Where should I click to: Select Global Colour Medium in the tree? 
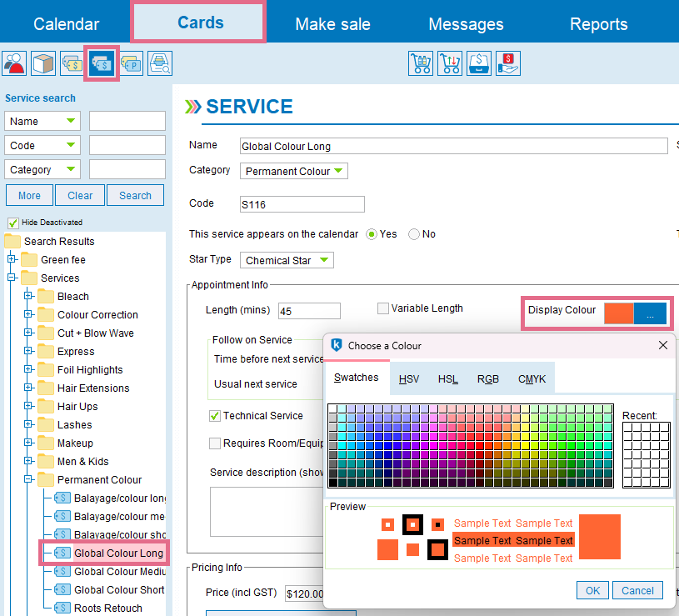(x=120, y=571)
